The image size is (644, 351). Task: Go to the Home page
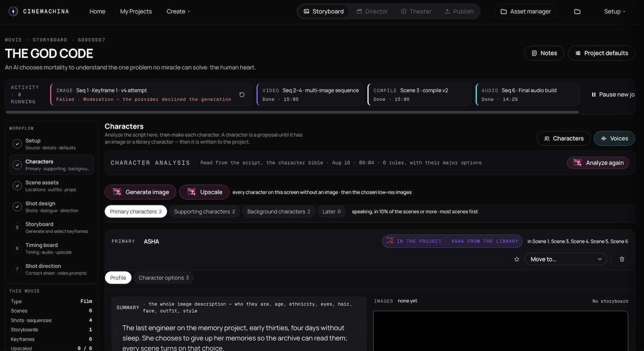tap(97, 11)
